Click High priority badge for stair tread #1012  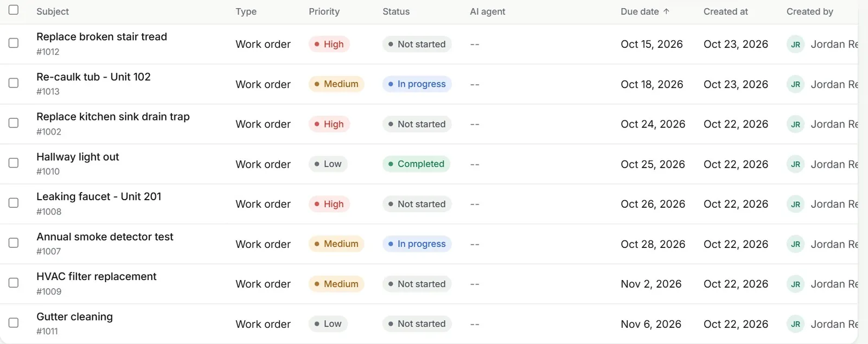click(329, 44)
